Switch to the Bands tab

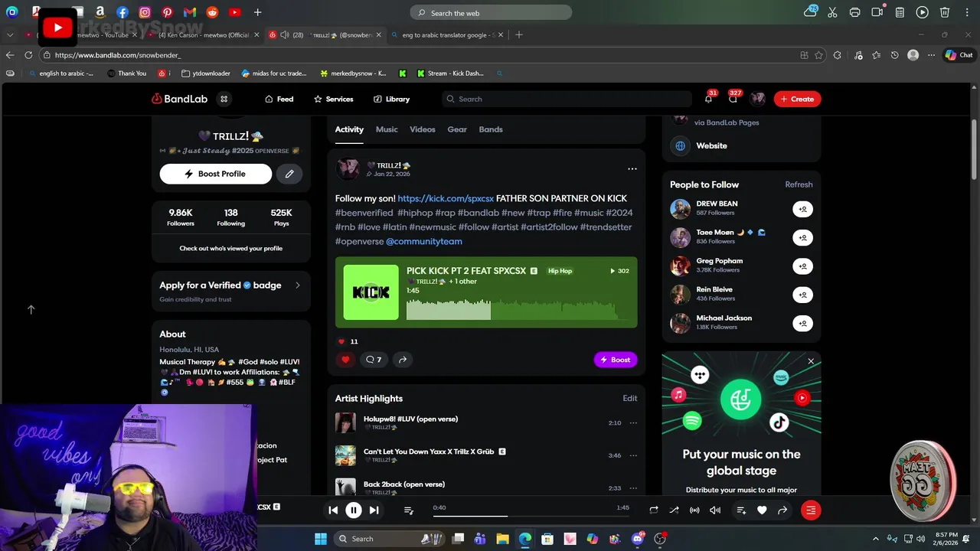coord(491,129)
